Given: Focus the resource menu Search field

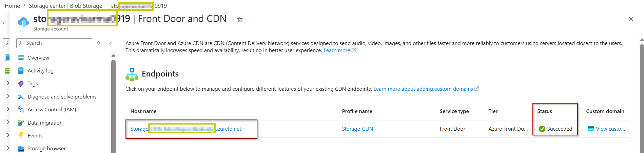Looking at the screenshot, I should [x=54, y=43].
